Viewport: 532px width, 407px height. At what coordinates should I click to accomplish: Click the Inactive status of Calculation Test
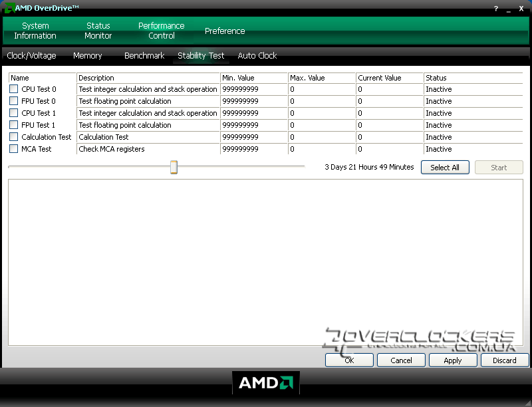(x=439, y=137)
